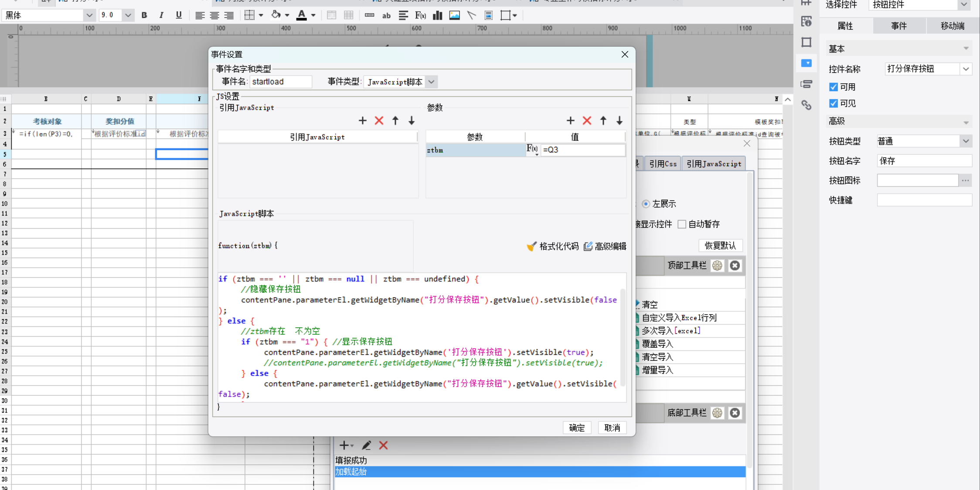Open settings gear for 底部工具栏
980x490 pixels.
click(717, 413)
